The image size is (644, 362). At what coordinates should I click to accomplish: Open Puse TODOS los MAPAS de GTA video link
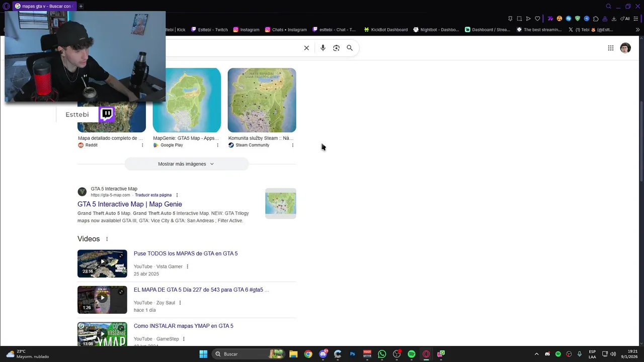point(186,253)
